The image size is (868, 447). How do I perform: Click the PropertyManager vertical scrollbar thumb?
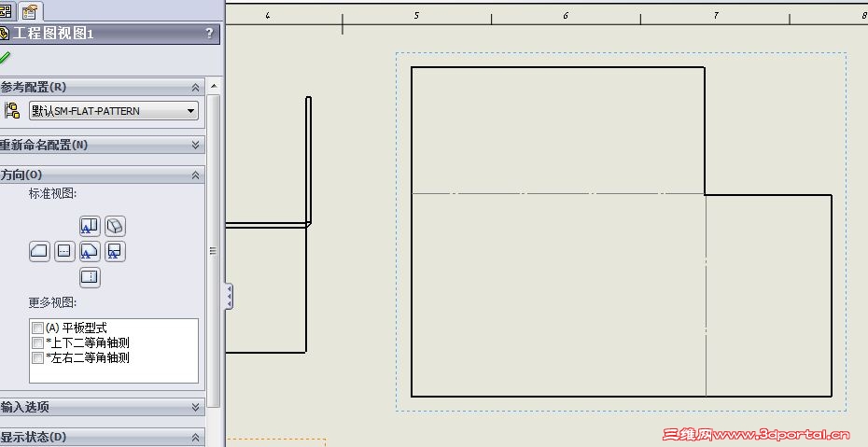pyautogui.click(x=214, y=250)
